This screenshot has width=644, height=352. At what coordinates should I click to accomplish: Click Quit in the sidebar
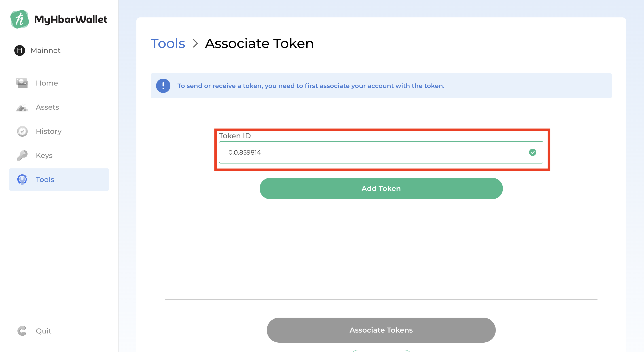pos(44,331)
